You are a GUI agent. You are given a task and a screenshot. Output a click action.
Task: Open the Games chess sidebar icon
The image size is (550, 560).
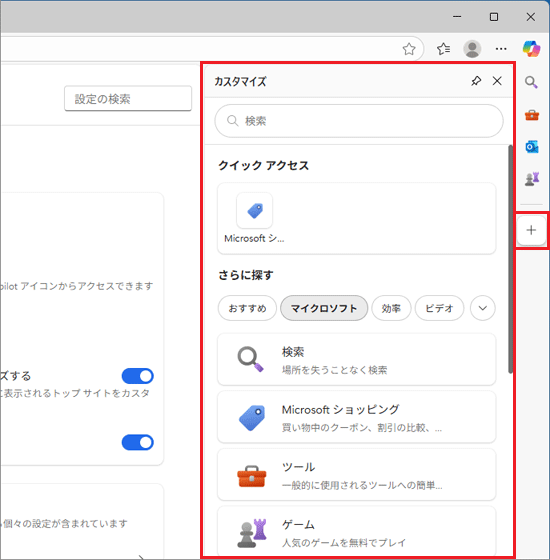coord(532,179)
